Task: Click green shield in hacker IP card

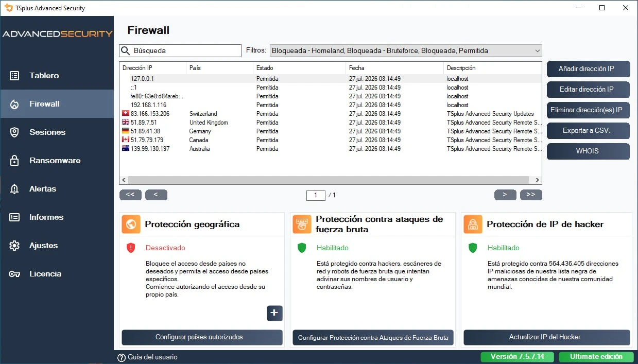Action: pos(473,248)
